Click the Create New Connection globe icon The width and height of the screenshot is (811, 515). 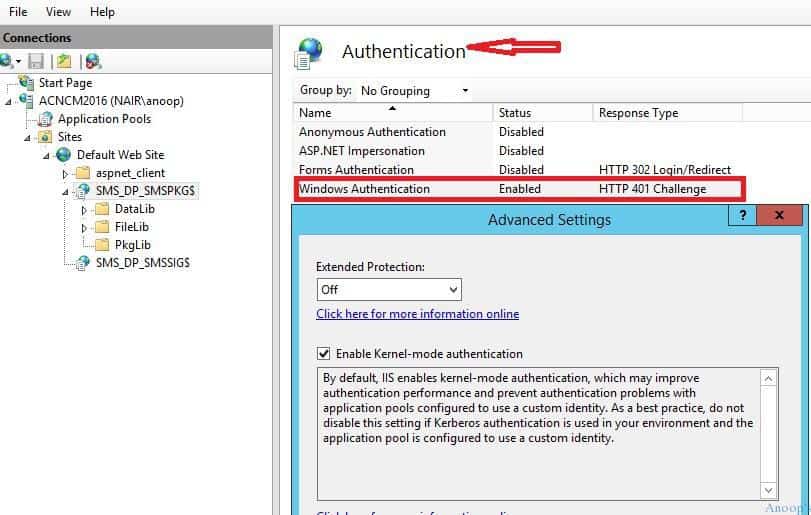(x=8, y=62)
